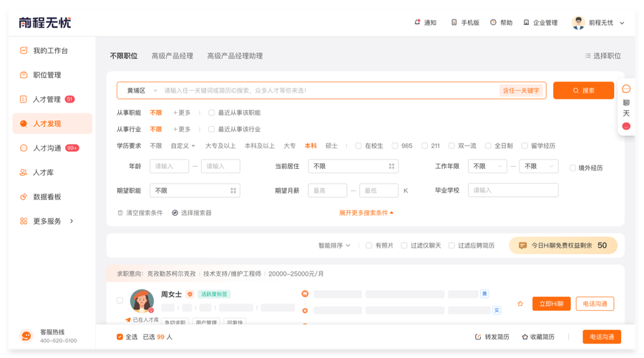Click 周女士 candidate avatar
Image resolution: width=644 pixels, height=358 pixels.
(x=142, y=301)
